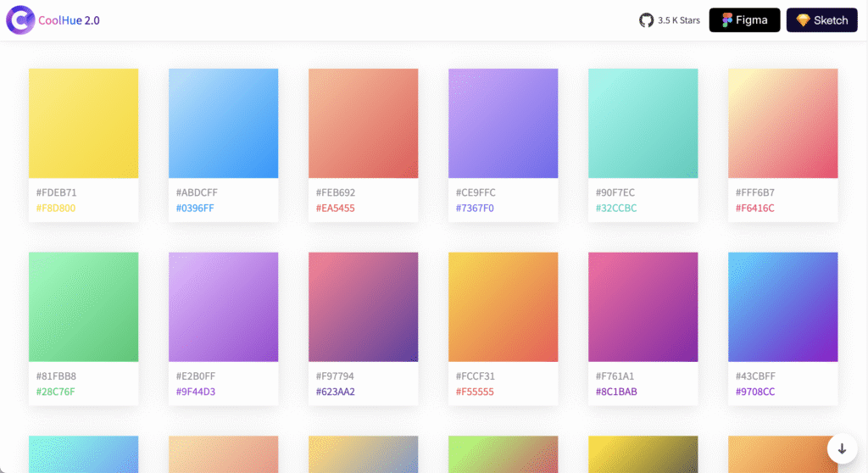Copy the hex code #F97794

335,376
